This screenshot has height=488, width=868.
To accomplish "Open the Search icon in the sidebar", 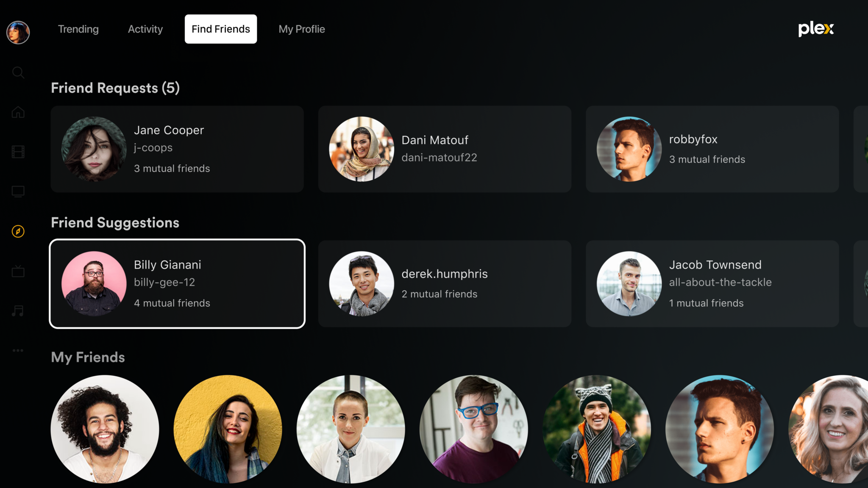I will click(18, 73).
